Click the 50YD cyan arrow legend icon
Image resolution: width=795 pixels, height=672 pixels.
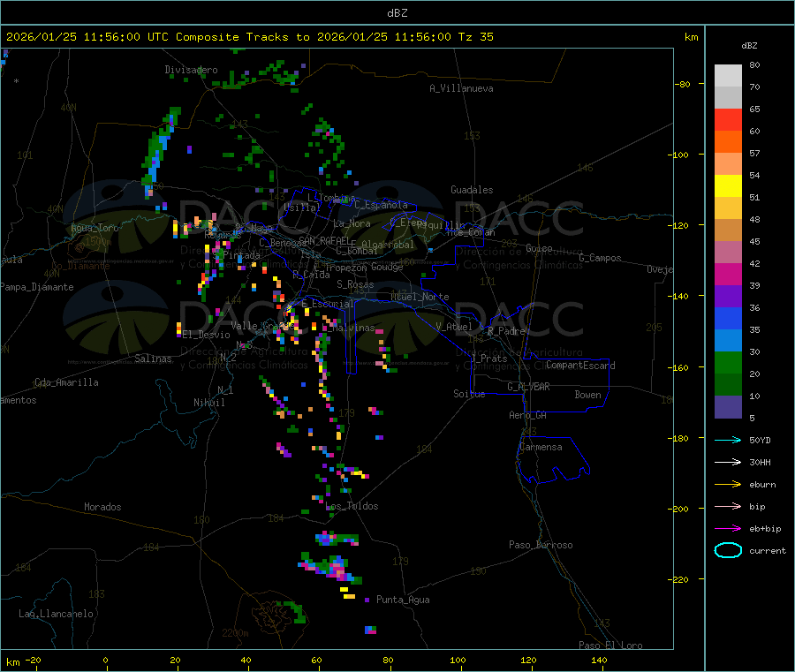728,440
